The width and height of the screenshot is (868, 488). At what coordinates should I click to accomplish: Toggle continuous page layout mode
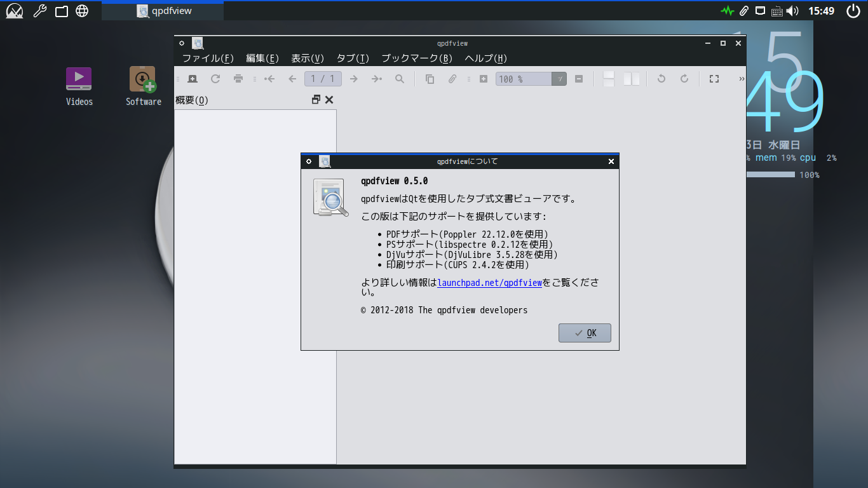pos(609,79)
